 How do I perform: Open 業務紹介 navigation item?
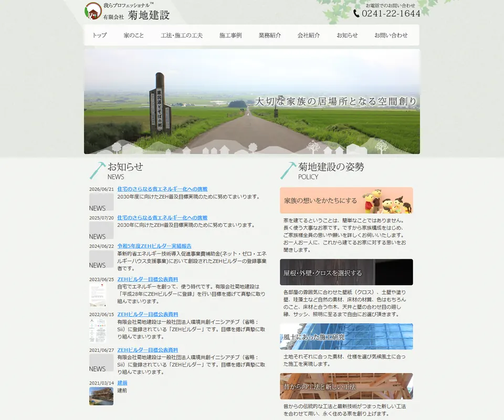[x=270, y=35]
